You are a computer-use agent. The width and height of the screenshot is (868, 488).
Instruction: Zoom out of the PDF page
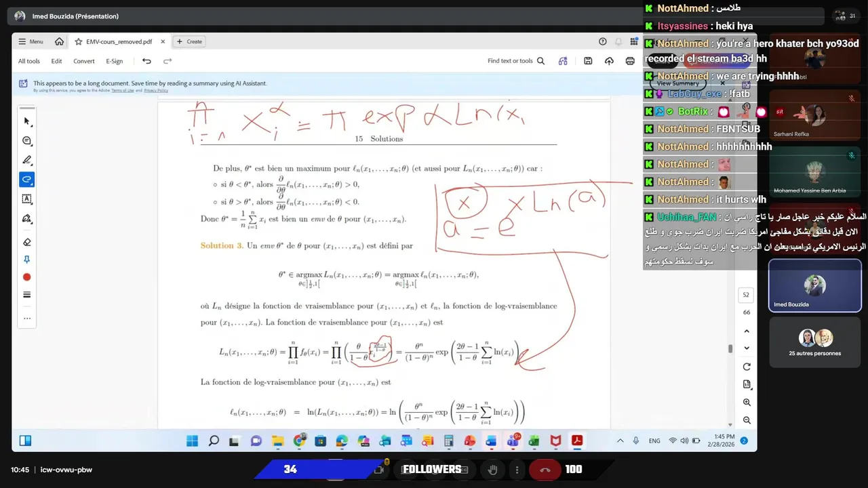(747, 420)
